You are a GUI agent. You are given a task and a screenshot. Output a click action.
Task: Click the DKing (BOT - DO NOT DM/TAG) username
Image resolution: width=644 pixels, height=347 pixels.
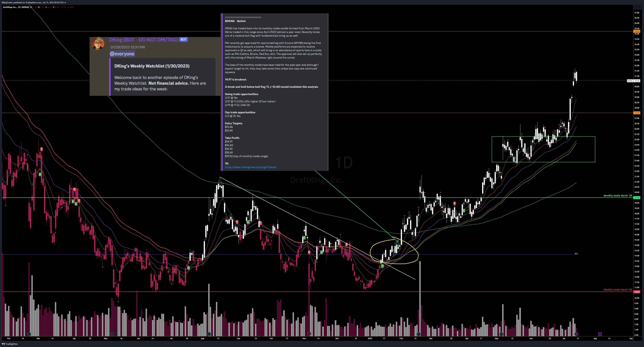[144, 40]
